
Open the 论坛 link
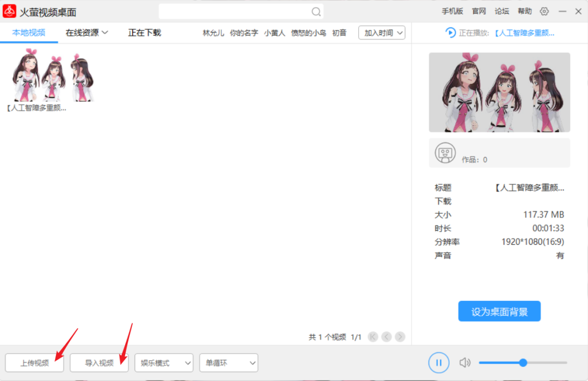502,11
